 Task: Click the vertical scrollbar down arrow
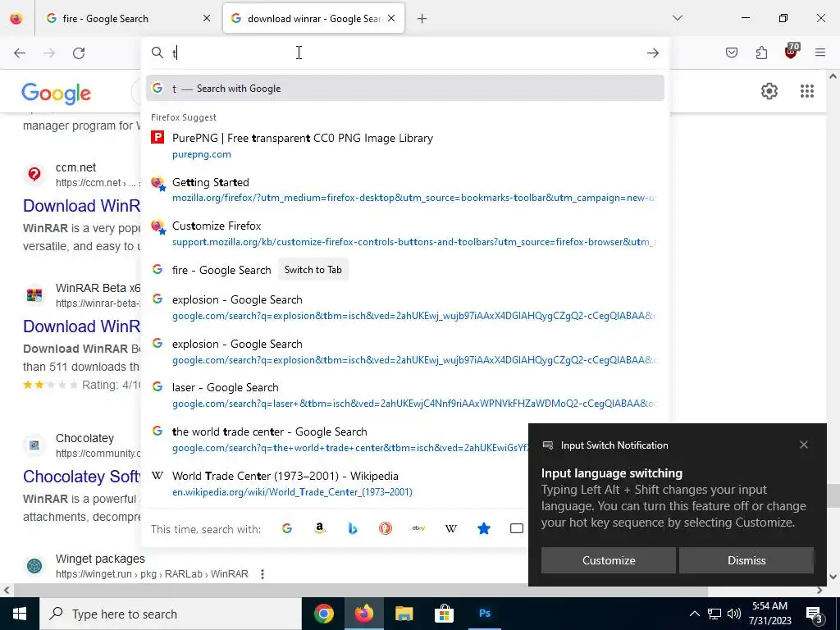pyautogui.click(x=833, y=577)
